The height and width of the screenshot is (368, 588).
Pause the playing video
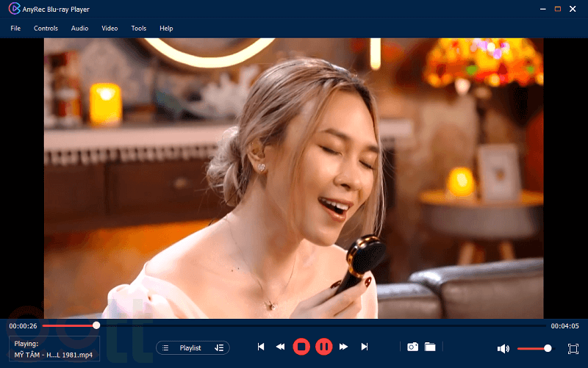pos(323,347)
